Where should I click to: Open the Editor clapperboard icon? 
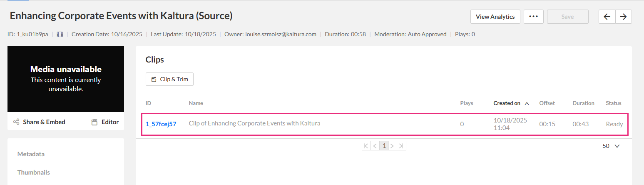coord(94,122)
